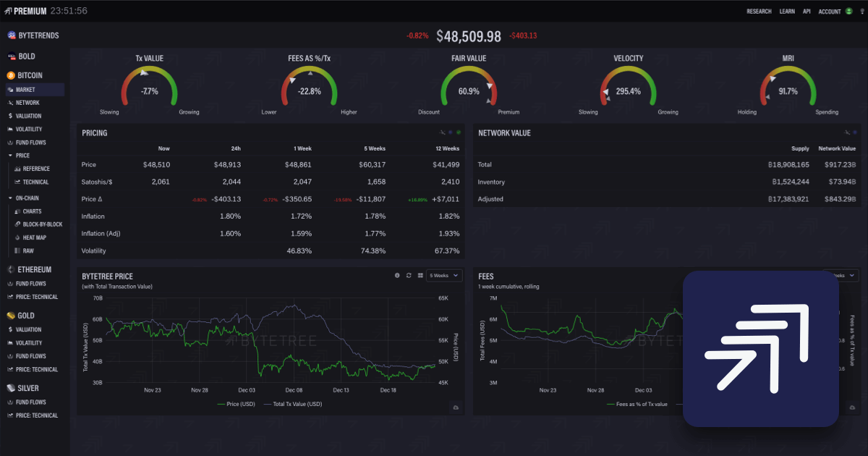The width and height of the screenshot is (868, 456).
Task: Click the Heat Map flame icon
Action: click(x=17, y=237)
